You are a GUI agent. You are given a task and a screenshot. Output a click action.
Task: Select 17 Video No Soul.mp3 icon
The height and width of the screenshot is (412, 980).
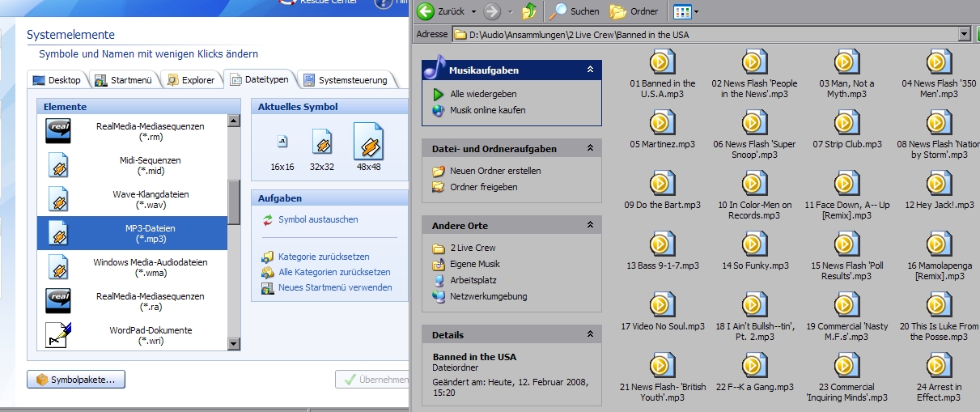coord(661,304)
